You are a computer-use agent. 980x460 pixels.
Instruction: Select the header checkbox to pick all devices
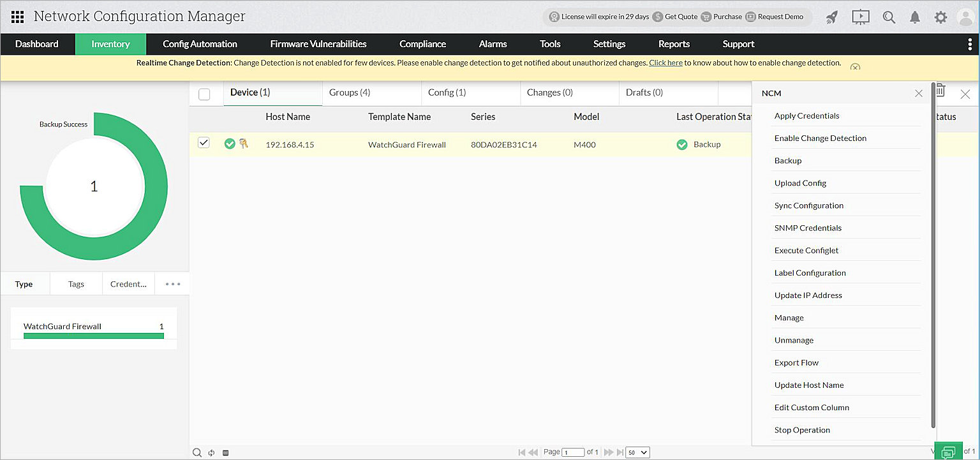(204, 94)
